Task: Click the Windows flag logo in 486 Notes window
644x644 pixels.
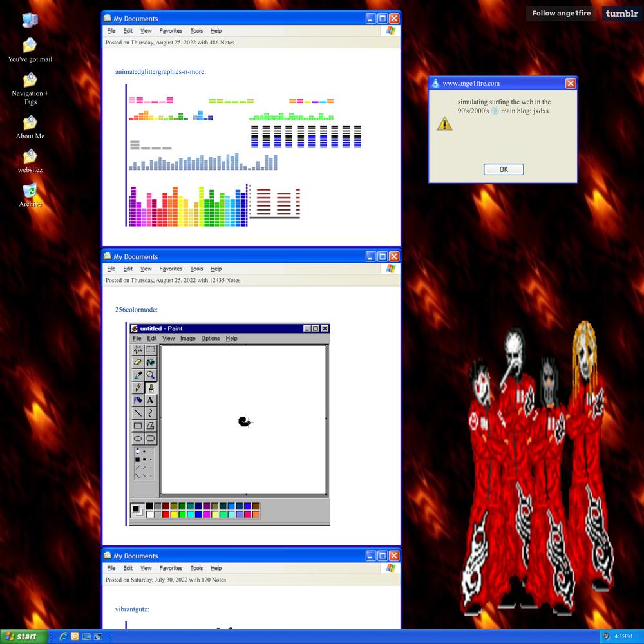Action: [x=391, y=31]
